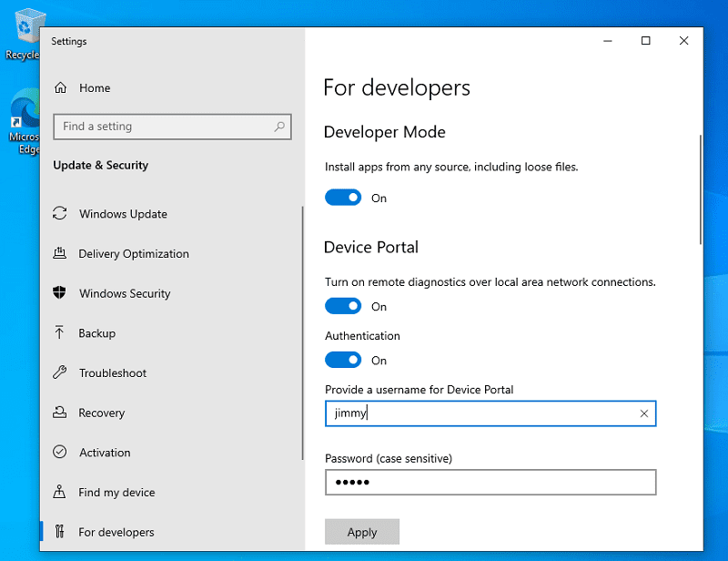Image resolution: width=728 pixels, height=561 pixels.
Task: Click the Windows Update sync icon
Action: coord(59,213)
